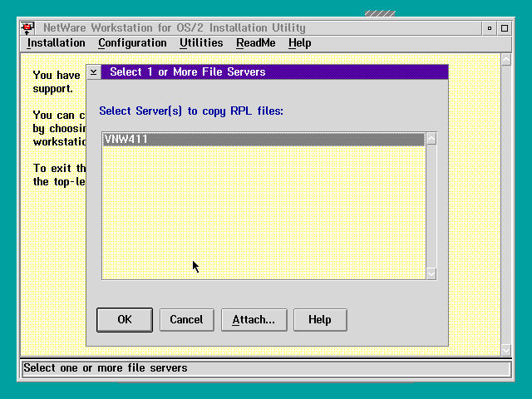The height and width of the screenshot is (399, 532).
Task: Click main window scroll-up arrow
Action: pyautogui.click(x=506, y=60)
